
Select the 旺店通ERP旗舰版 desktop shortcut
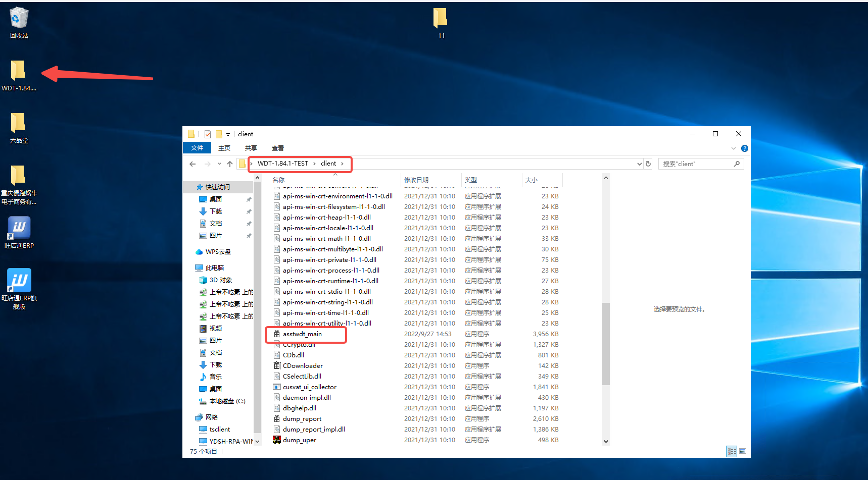tap(19, 289)
